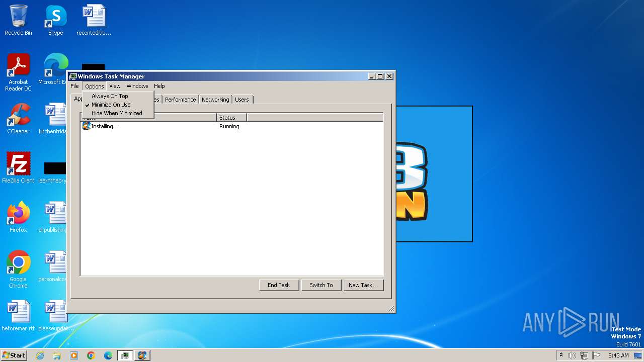The image size is (644, 362).
Task: Click the volume speaker tray icon
Action: (572, 355)
